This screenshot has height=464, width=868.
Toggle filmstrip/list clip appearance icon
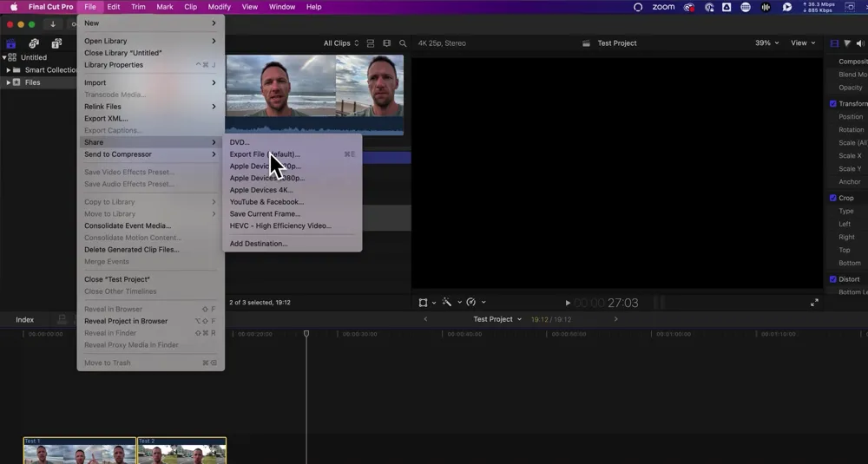(x=371, y=43)
